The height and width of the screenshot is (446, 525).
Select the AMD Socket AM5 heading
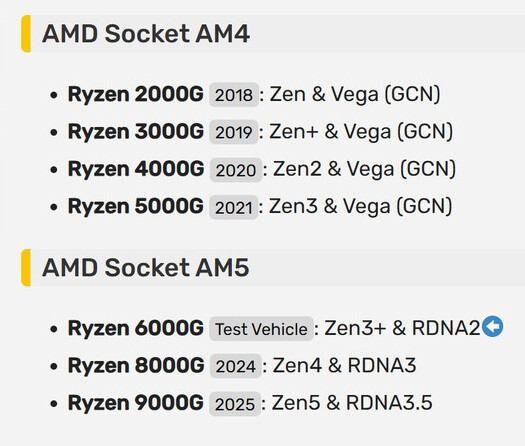tap(146, 268)
